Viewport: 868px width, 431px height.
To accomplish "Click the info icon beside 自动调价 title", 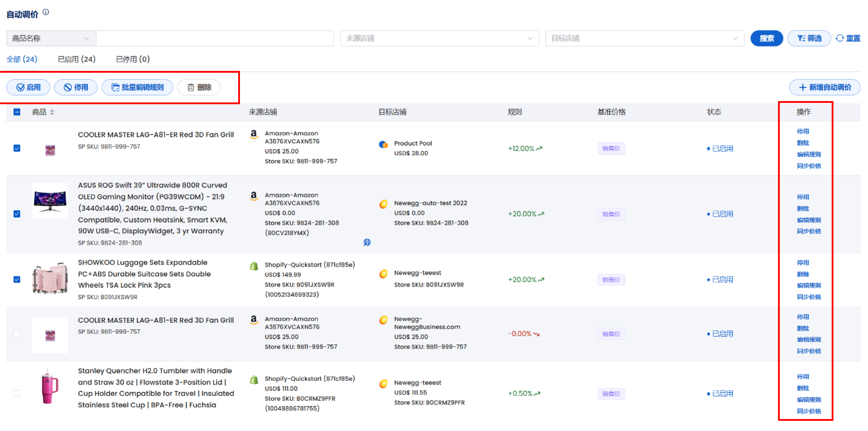I will [46, 12].
